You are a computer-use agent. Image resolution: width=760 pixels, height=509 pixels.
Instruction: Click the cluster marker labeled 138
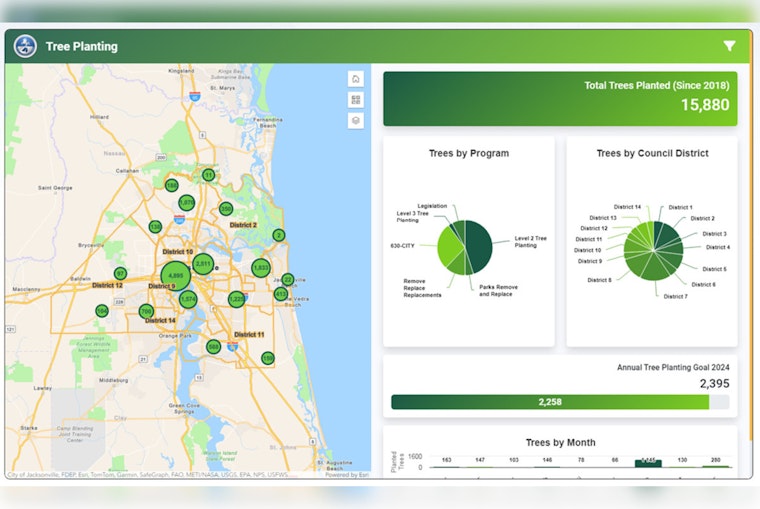(x=155, y=226)
